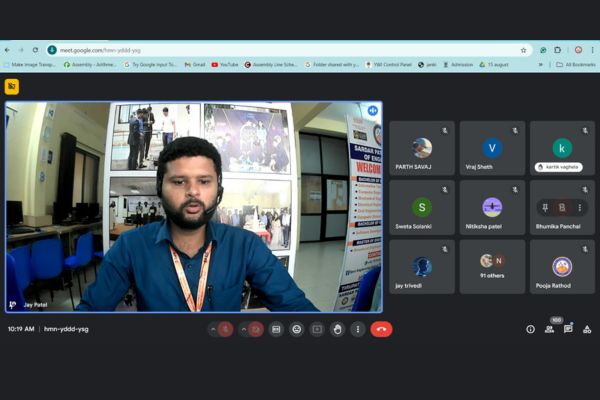
Task: Open chat with everyone icon
Action: [568, 329]
